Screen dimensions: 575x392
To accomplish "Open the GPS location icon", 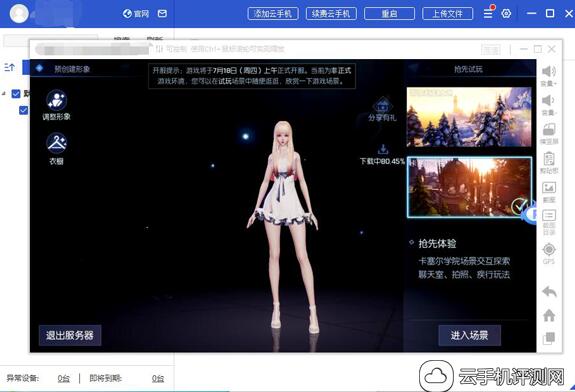I will click(549, 249).
